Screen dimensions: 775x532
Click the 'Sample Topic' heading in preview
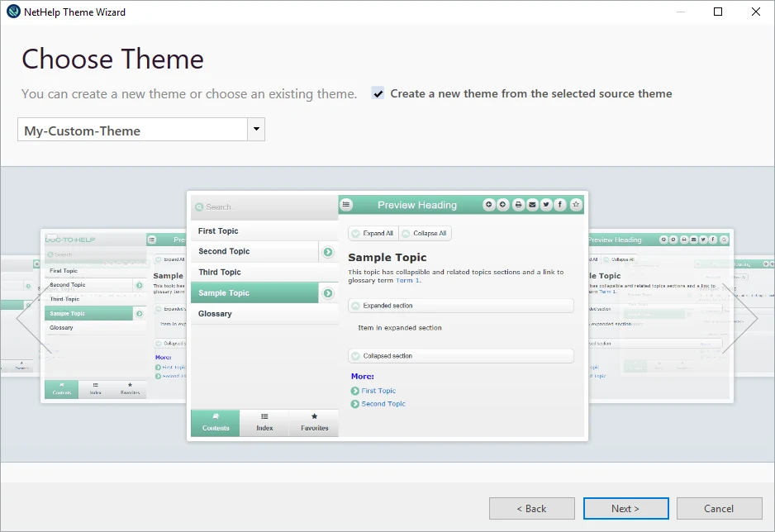click(387, 258)
